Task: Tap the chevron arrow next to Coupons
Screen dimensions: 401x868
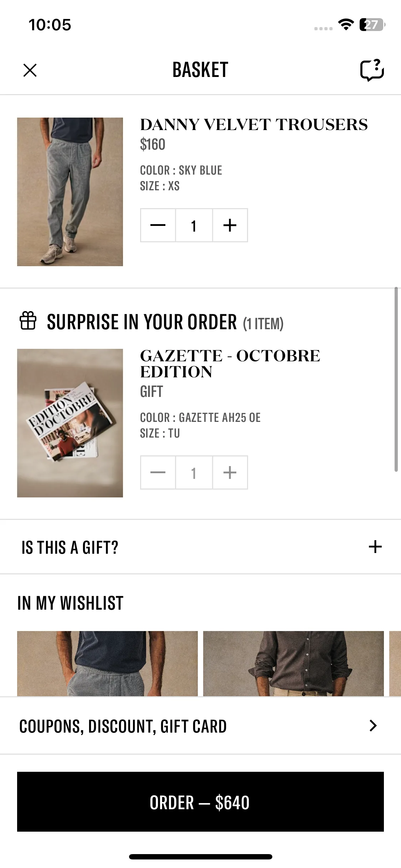Action: click(373, 725)
